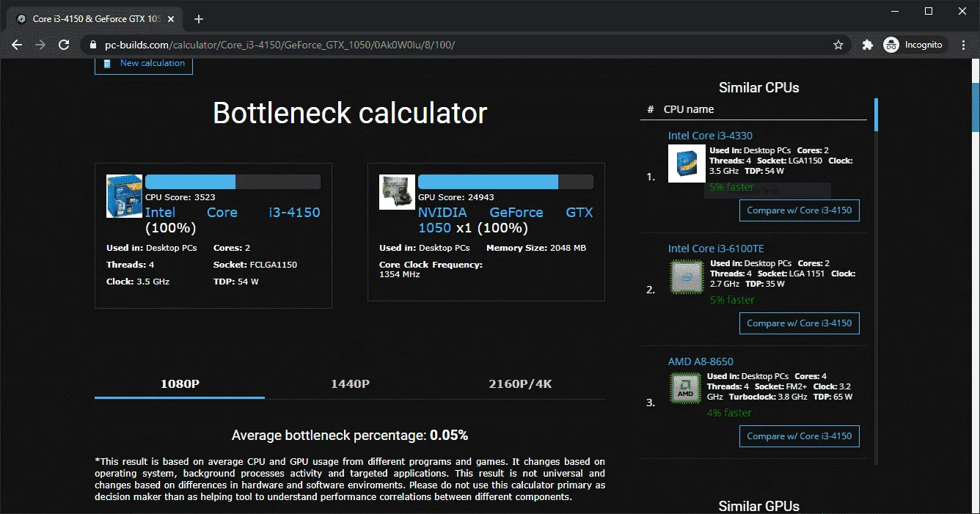Viewport: 980px width, 514px height.
Task: Click the Incognito profile icon
Action: (x=891, y=45)
